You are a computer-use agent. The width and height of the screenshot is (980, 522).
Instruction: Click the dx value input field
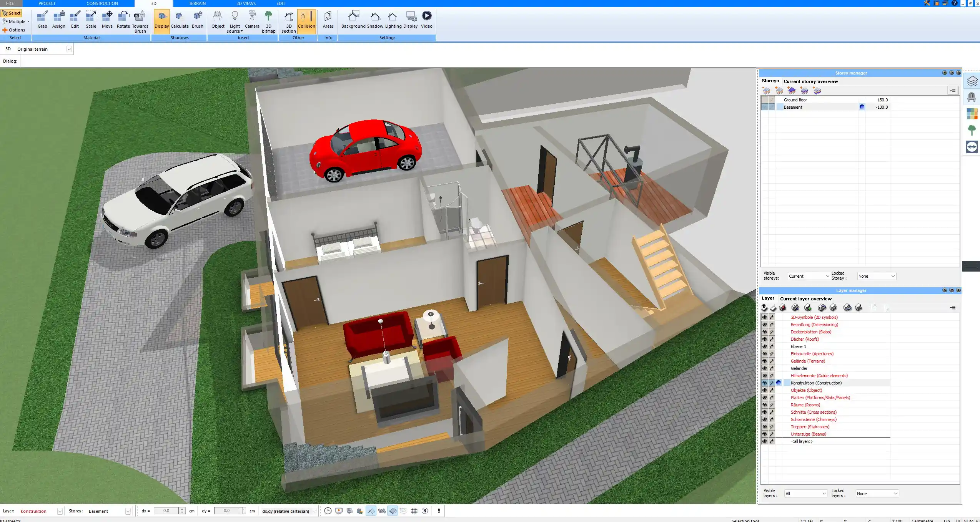tap(166, 511)
